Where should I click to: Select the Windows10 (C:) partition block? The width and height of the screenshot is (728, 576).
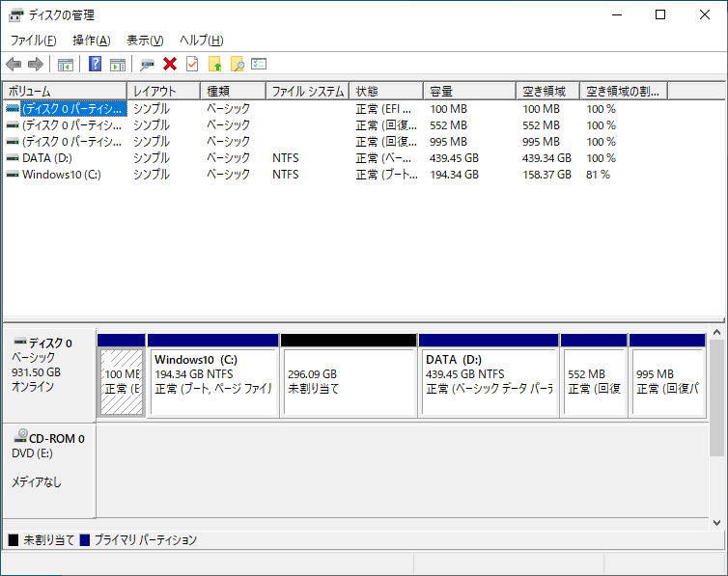click(213, 375)
